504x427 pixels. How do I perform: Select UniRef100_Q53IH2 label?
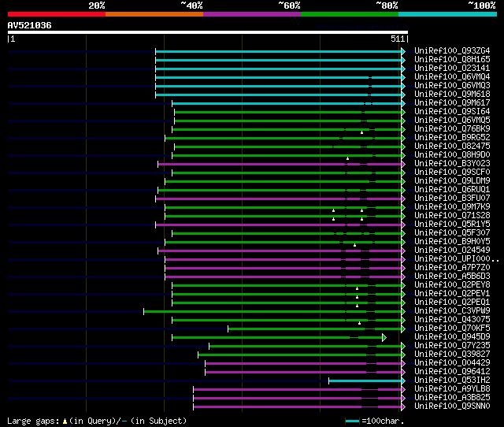[452, 381]
